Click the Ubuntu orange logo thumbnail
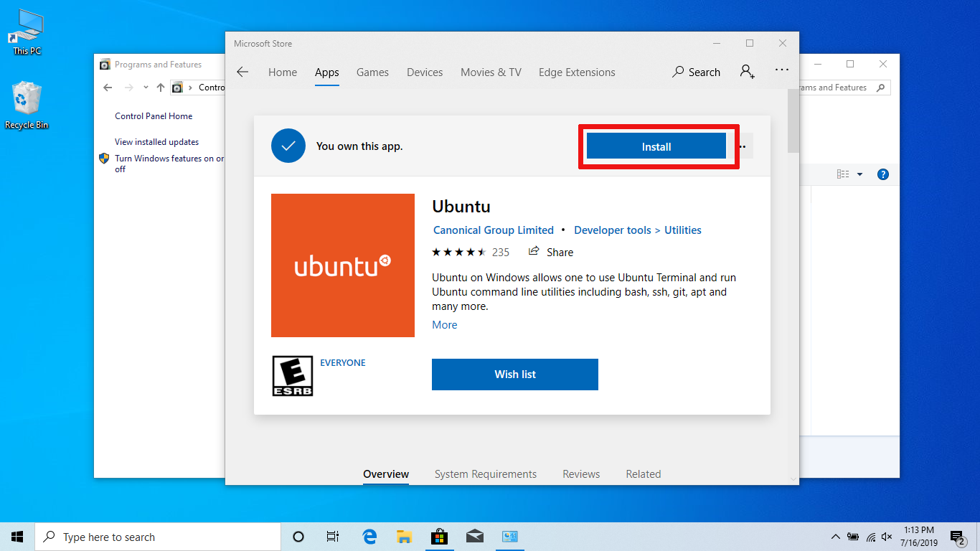The image size is (980, 551). [343, 265]
